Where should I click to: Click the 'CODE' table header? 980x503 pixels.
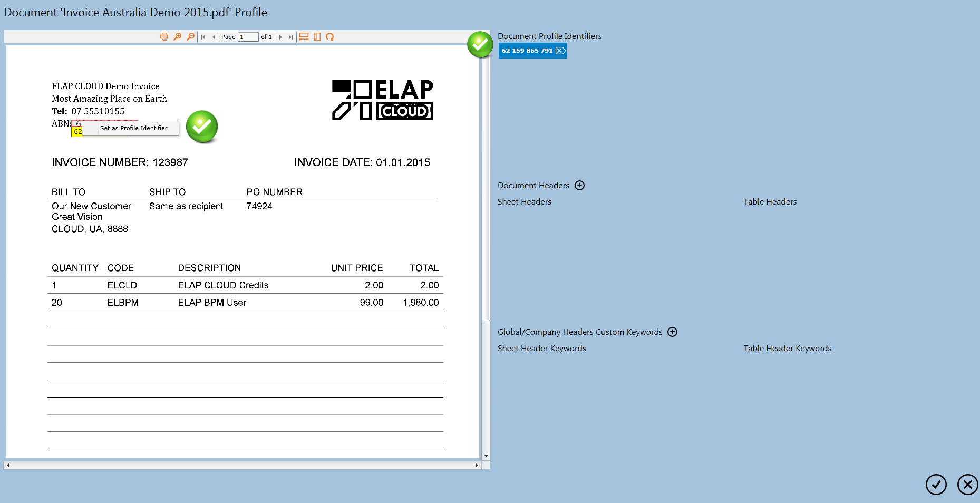click(x=121, y=268)
